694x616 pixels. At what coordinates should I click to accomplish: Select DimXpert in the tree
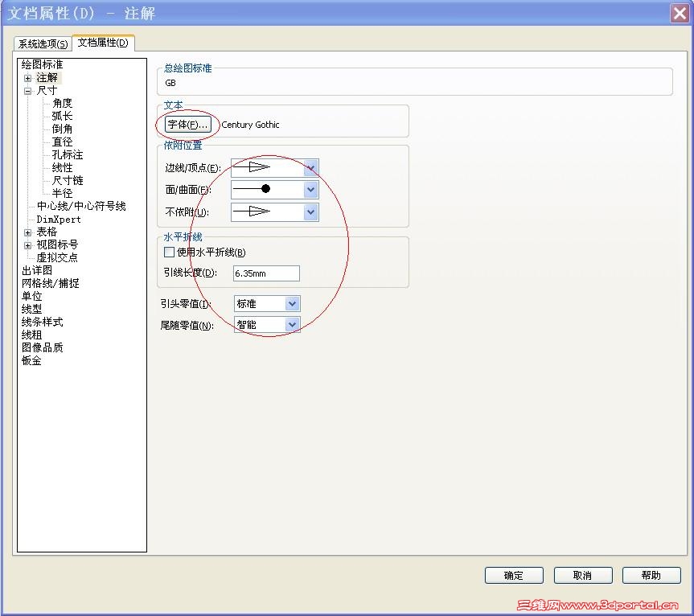point(59,219)
